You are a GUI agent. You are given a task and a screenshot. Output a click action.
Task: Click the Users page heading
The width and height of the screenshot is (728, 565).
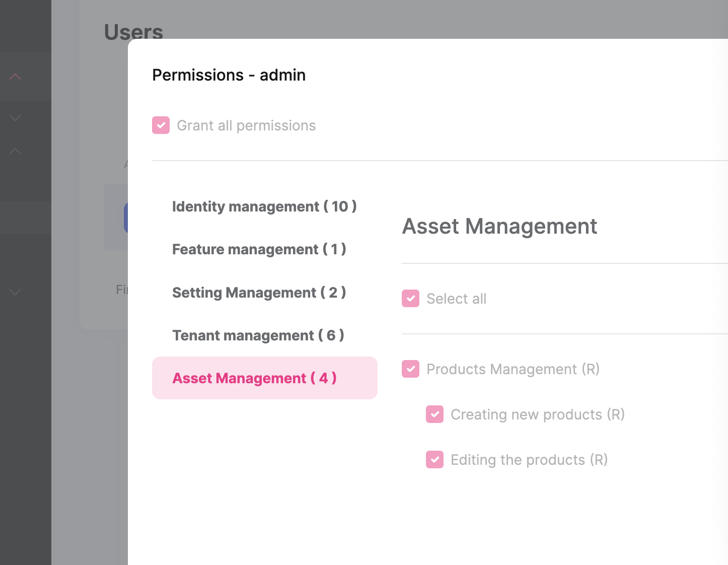pos(133,32)
